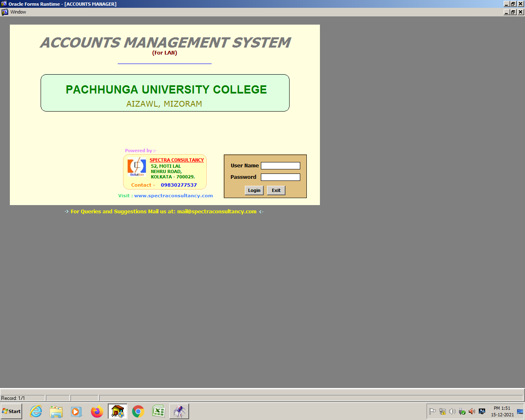Open Windows Explorer folder icon in taskbar

tap(56, 411)
